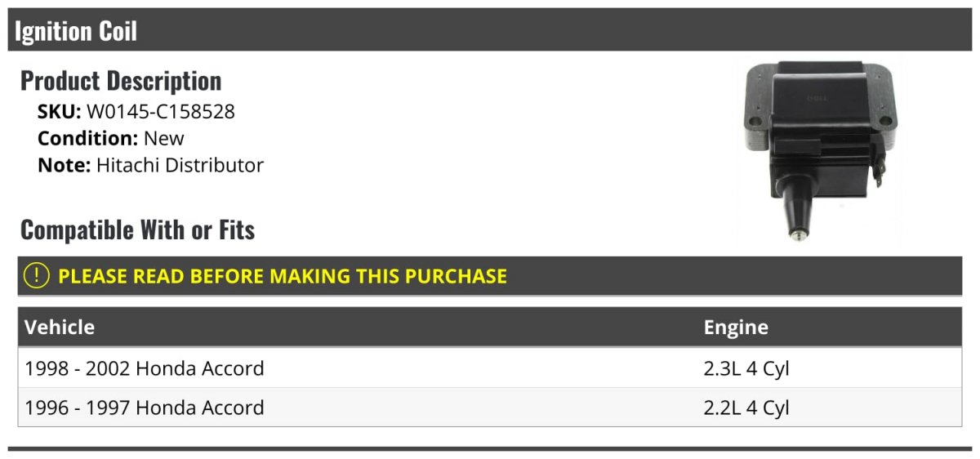Select the SKU number W0145-C158528

pyautogui.click(x=161, y=112)
